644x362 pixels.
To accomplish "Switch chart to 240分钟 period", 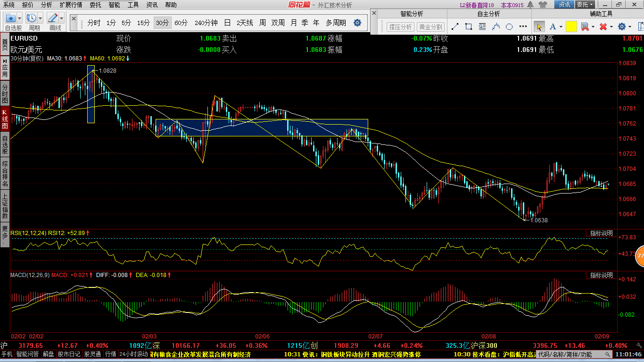I will pos(206,23).
